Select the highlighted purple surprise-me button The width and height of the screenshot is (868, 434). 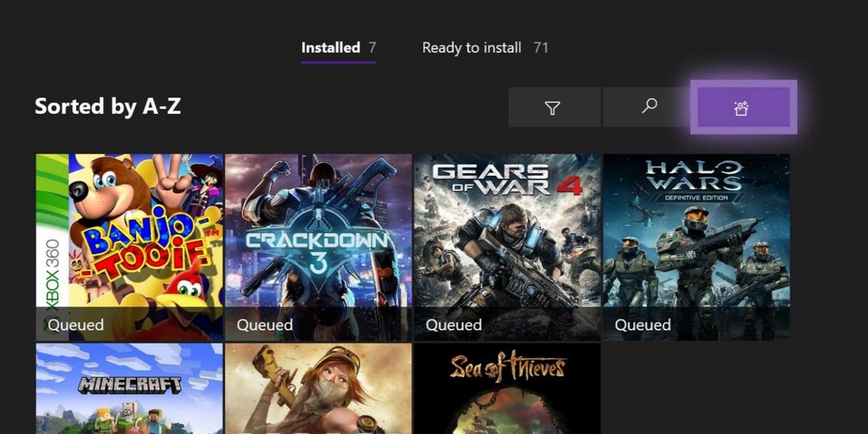(x=743, y=107)
